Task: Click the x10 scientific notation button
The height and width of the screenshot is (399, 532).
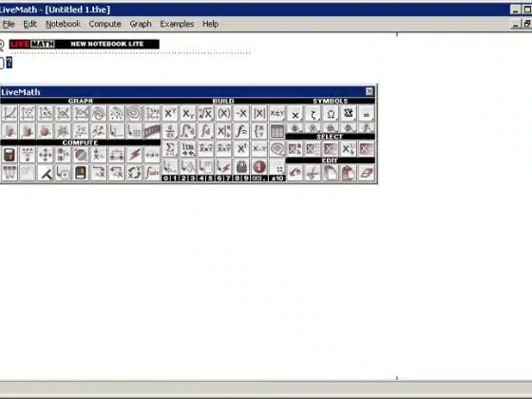Action: (277, 179)
